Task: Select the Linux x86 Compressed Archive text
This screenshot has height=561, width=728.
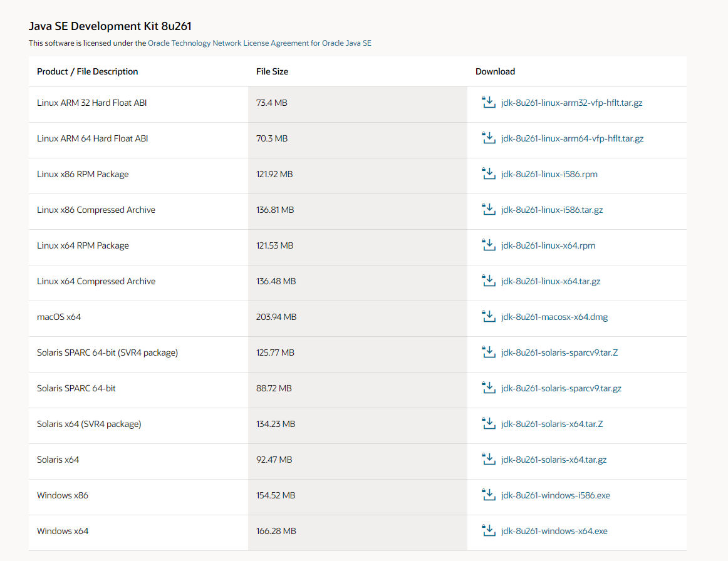Action: (x=96, y=210)
